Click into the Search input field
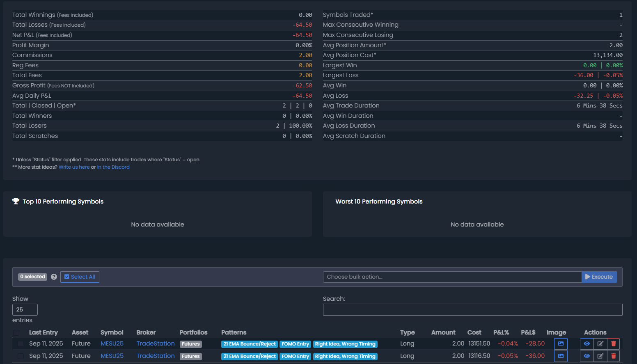The height and width of the screenshot is (364, 637). click(472, 310)
